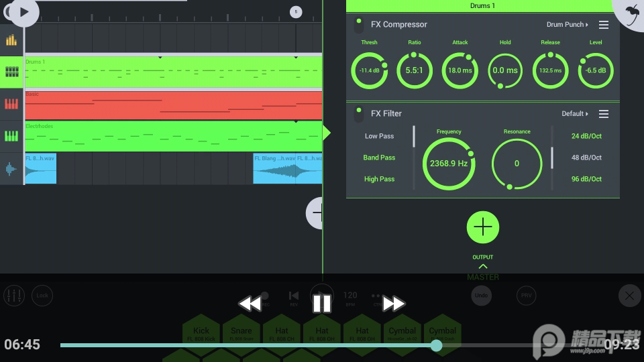
Task: Select the first FL 8...h.wav audio clip
Action: click(x=41, y=169)
